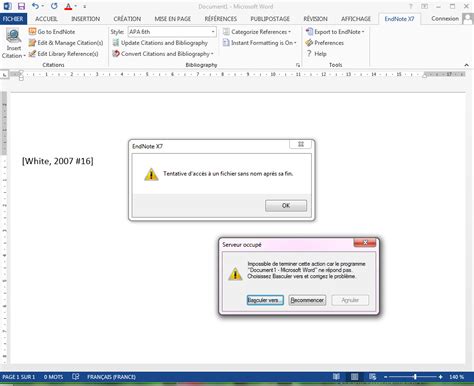The image size is (474, 386).
Task: Click Edit Library Reference(s)
Action: click(x=63, y=54)
